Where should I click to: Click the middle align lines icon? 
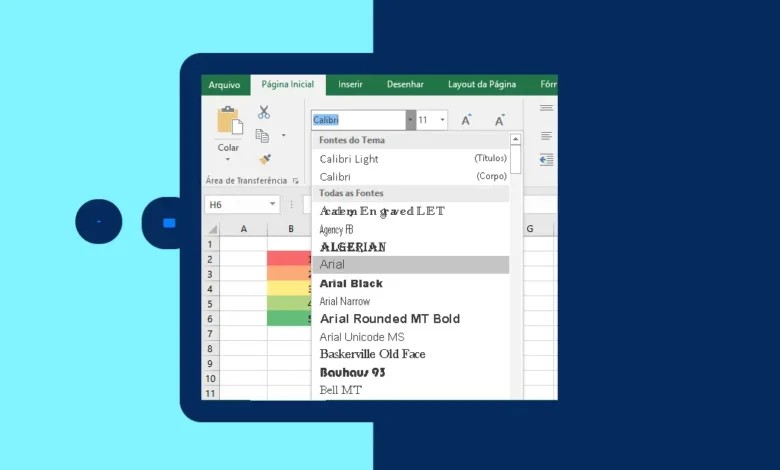[x=546, y=136]
